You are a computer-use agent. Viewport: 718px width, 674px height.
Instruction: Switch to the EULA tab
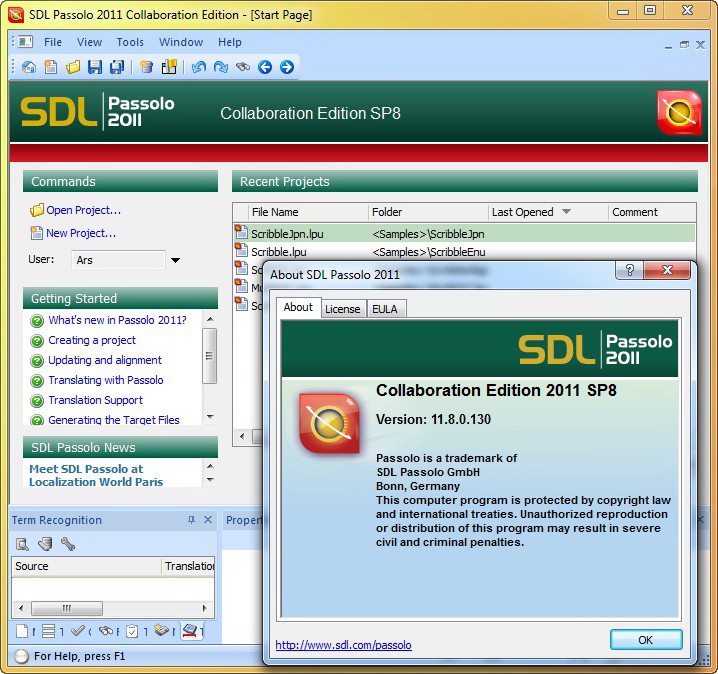384,309
